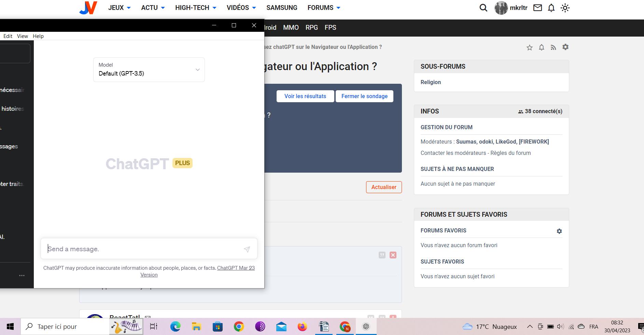Launch Firefox from the taskbar
This screenshot has width=644, height=335.
coord(302,326)
